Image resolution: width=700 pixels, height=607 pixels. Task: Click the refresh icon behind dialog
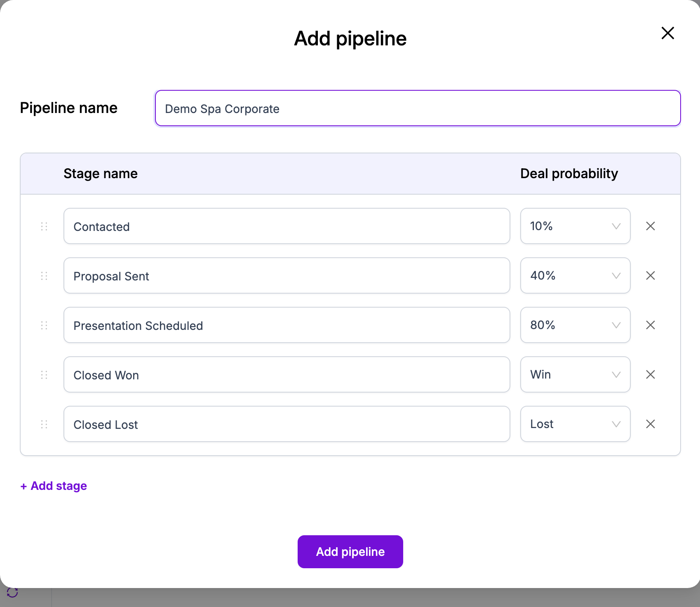coord(12,593)
